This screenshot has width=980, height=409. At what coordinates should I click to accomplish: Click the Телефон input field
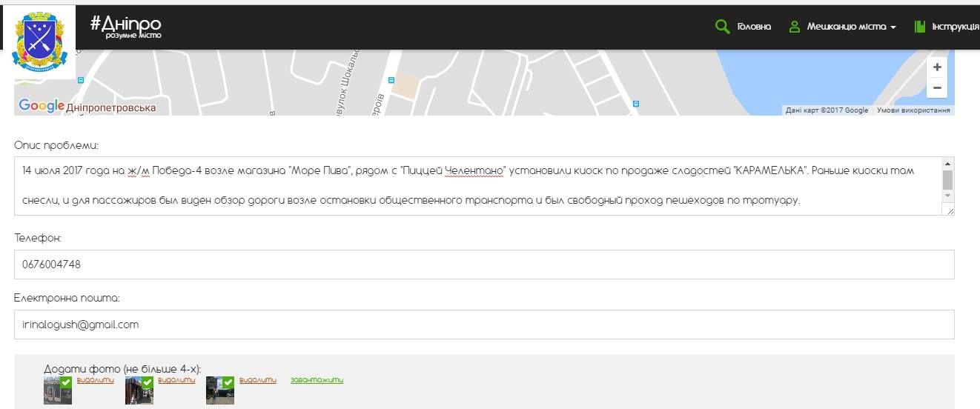484,265
